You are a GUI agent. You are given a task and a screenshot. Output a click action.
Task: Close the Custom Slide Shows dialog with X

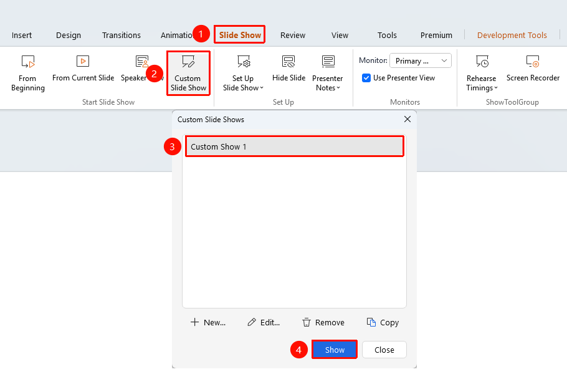(407, 119)
